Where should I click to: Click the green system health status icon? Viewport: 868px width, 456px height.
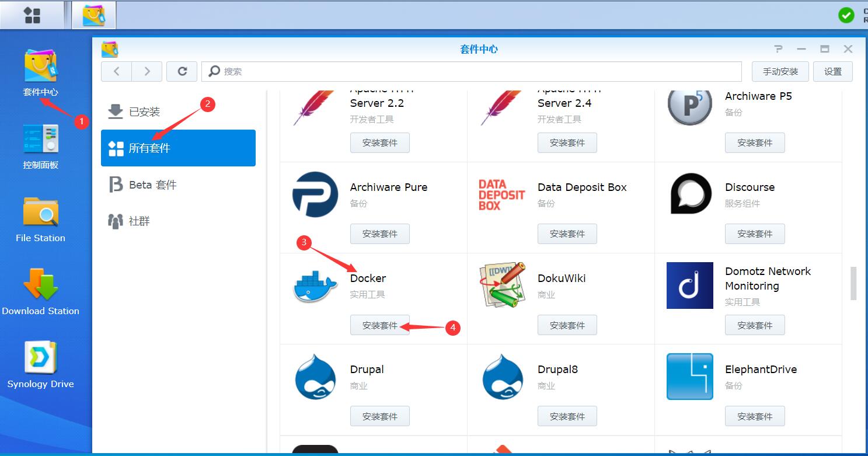click(x=846, y=15)
